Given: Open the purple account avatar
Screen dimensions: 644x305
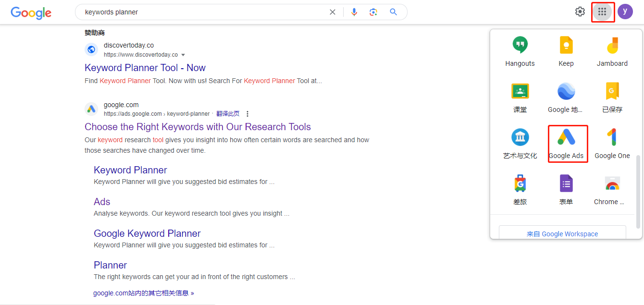Looking at the screenshot, I should tap(625, 12).
